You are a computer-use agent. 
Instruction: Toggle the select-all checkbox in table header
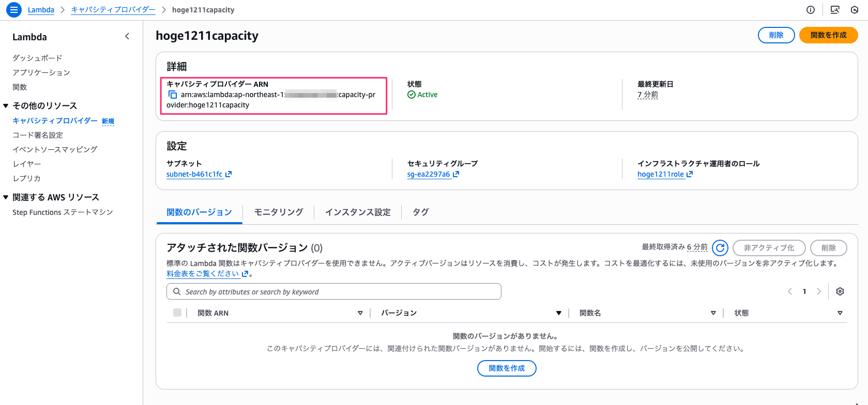click(x=177, y=313)
